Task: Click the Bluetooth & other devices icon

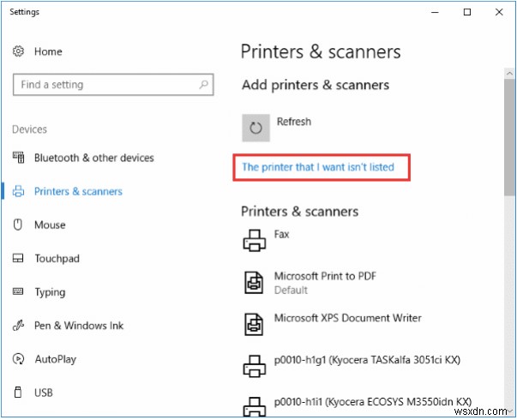Action: (19, 158)
